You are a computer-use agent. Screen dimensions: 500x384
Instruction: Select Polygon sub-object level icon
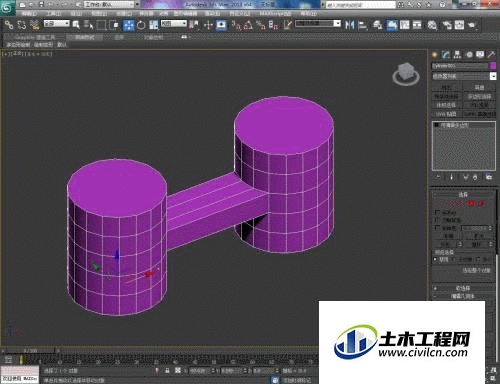[472, 203]
